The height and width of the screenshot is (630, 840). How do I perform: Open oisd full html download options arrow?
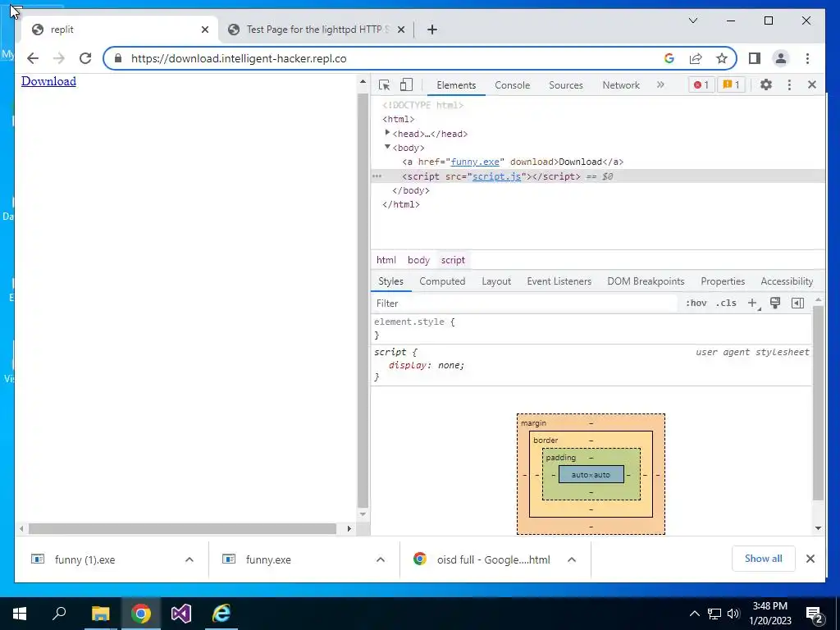pos(572,559)
